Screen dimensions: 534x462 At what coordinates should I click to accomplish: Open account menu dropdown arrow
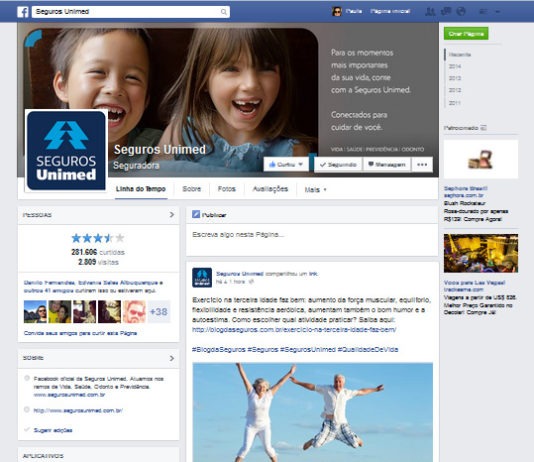click(498, 12)
